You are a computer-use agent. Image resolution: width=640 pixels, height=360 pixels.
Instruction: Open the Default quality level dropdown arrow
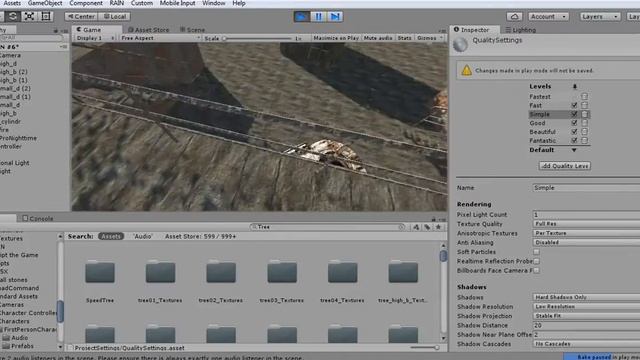[574, 150]
